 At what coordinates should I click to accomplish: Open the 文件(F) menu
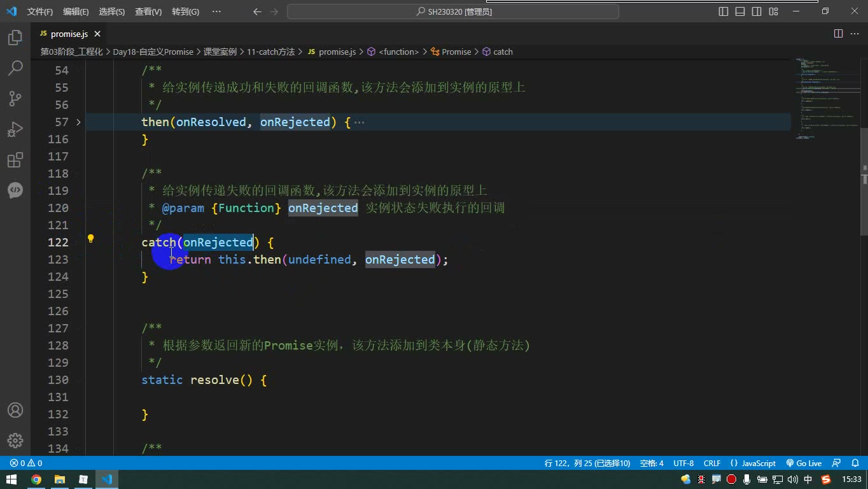click(40, 11)
